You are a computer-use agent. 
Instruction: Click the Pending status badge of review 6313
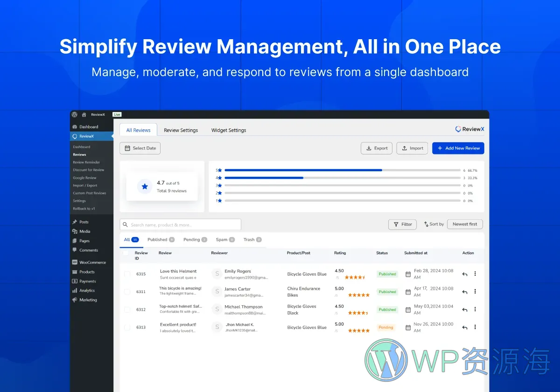pos(386,328)
